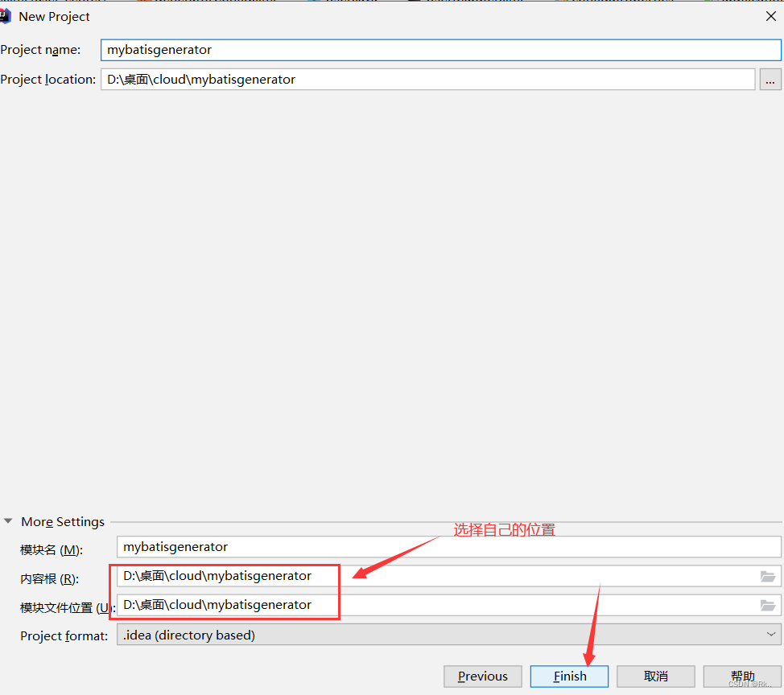Click Finish to create the project
This screenshot has height=695, width=784.
(x=569, y=676)
